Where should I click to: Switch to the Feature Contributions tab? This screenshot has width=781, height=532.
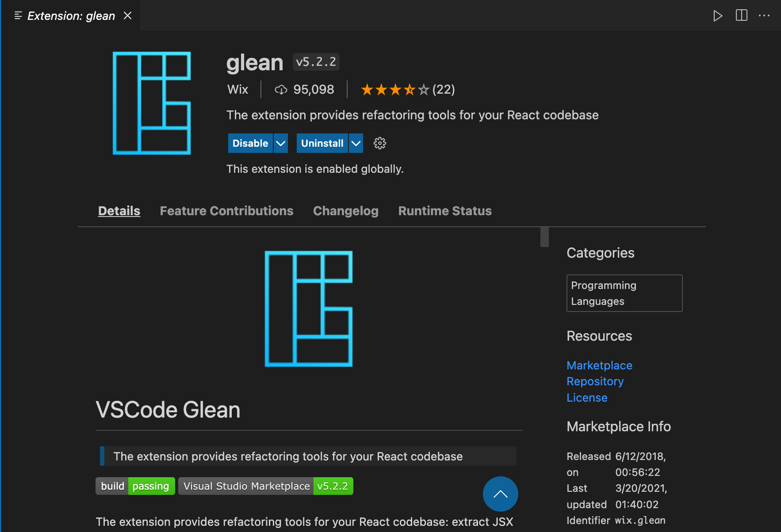[227, 211]
